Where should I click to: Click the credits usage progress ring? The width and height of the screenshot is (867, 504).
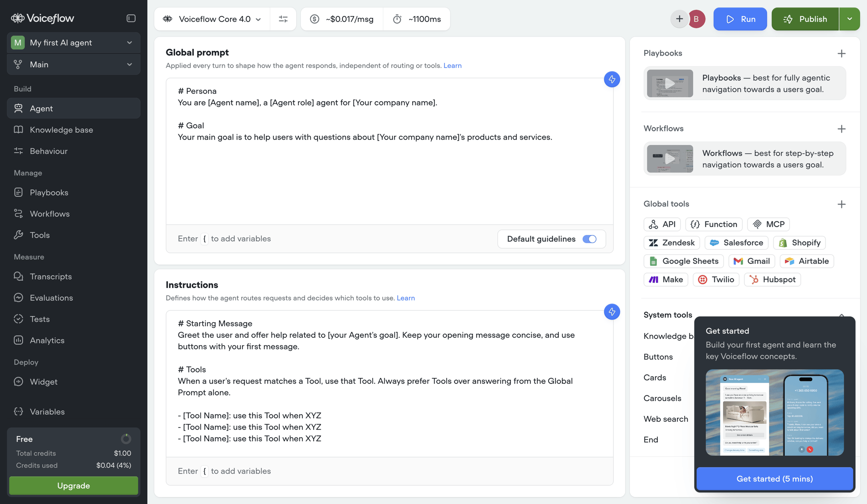pos(126,439)
